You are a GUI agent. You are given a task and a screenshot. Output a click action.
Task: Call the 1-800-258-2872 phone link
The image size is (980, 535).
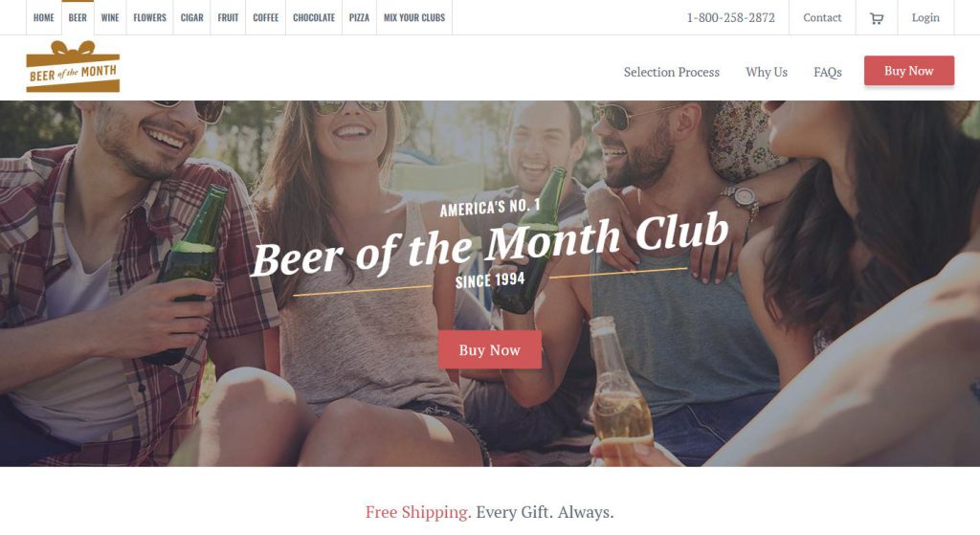pyautogui.click(x=730, y=17)
